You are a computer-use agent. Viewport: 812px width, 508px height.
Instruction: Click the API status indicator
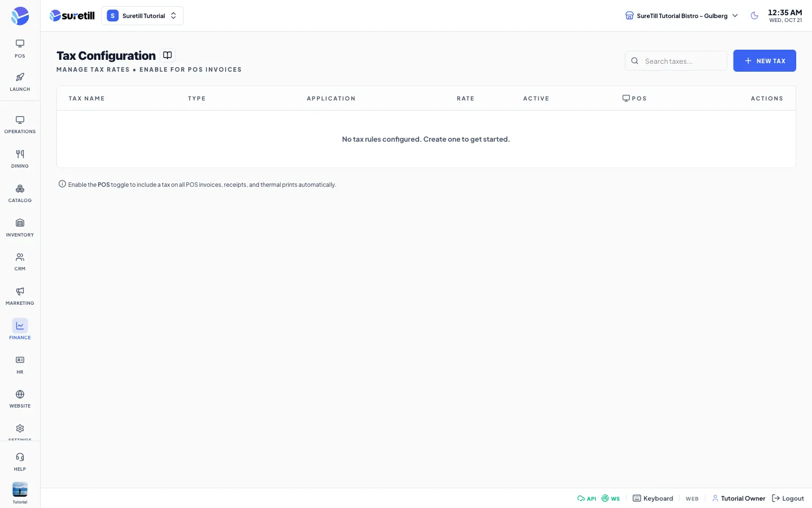coord(586,498)
